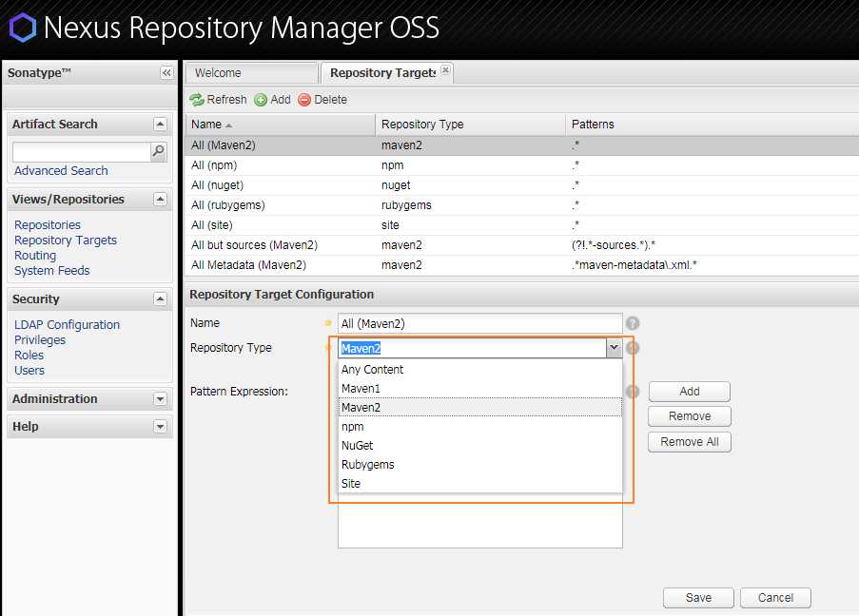Close the Repository Targets tab
Screen dimensions: 859x616
pos(445,70)
